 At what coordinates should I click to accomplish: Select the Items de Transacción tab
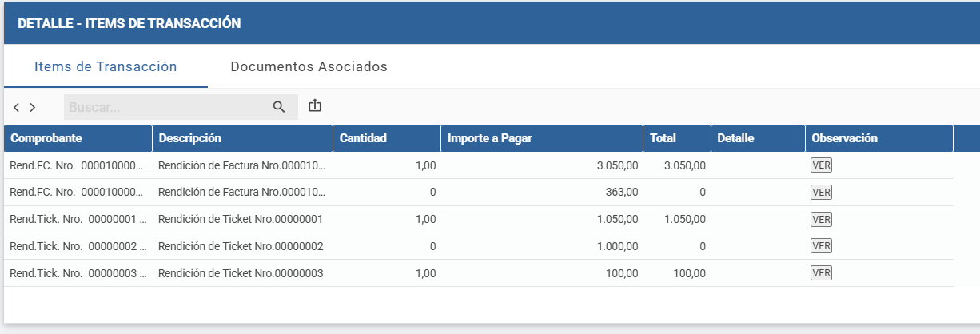[106, 66]
